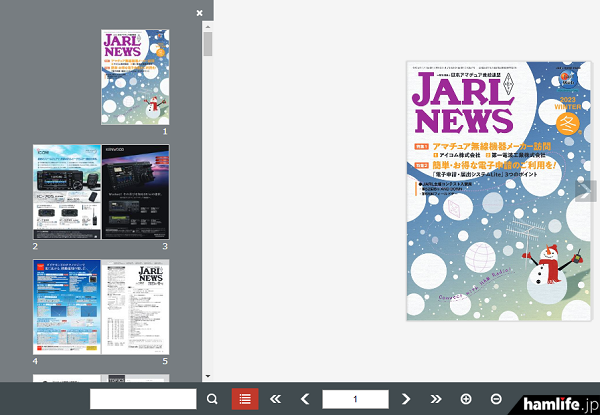This screenshot has height=415, width=600.
Task: Go to the next page
Action: coord(406,399)
